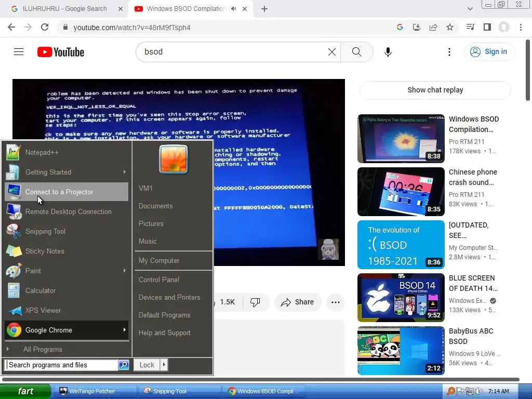Expand the Paint recent files arrow
532x399 pixels.
125,271
